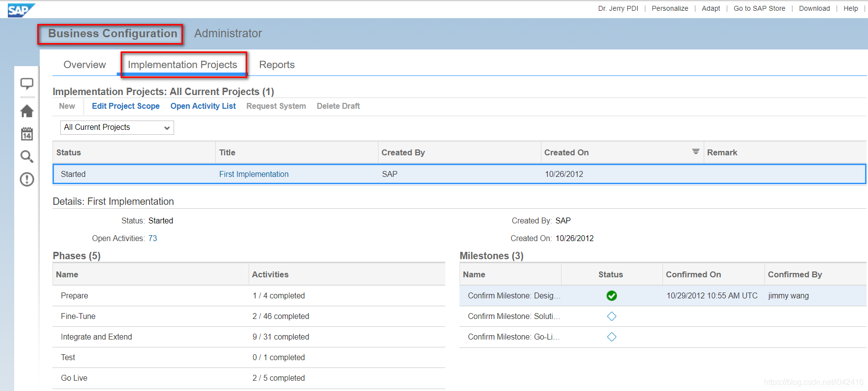
Task: Click Milestones Status column header
Action: (612, 274)
